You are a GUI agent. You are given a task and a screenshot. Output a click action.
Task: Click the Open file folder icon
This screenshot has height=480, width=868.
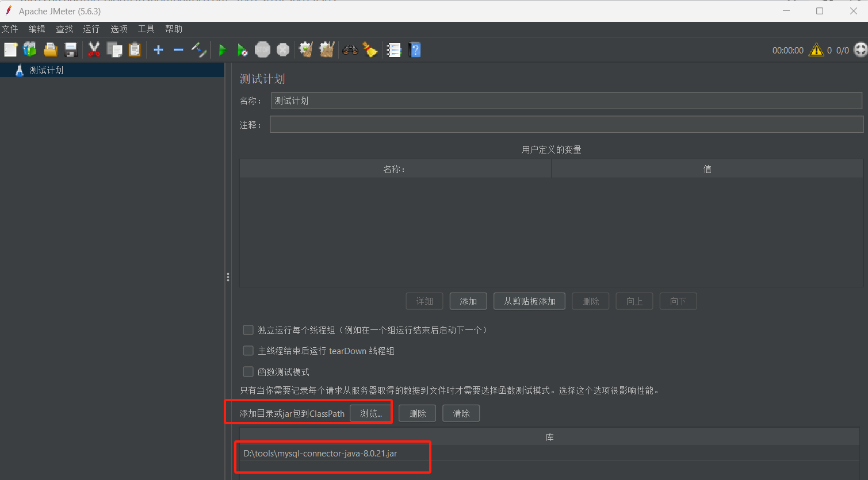pos(51,50)
